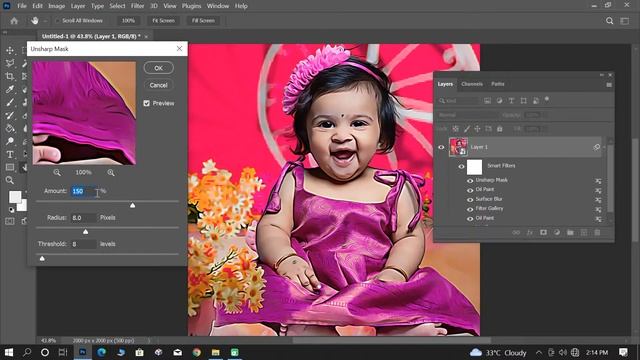
Task: Open the Image menu
Action: click(56, 6)
